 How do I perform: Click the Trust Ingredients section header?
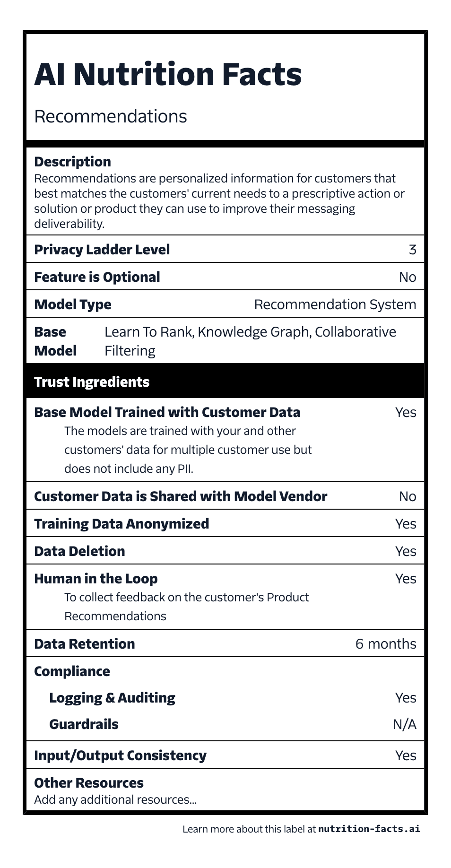click(92, 382)
